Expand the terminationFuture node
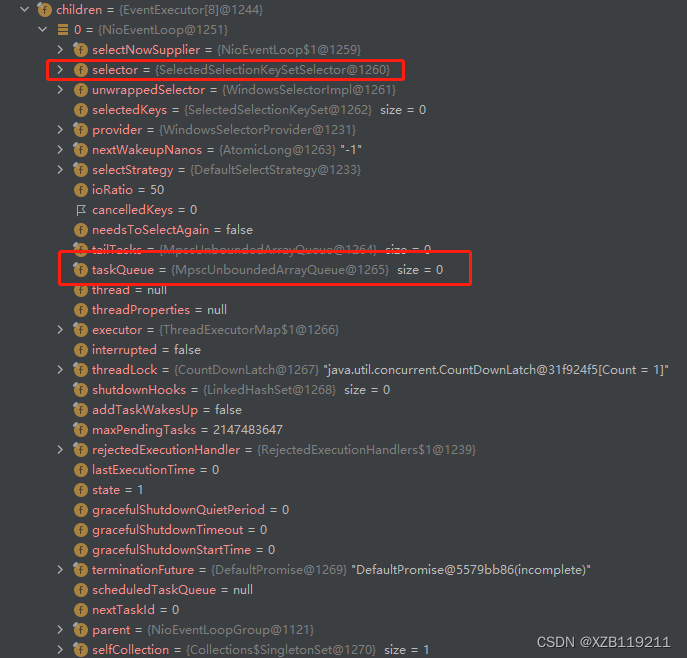The height and width of the screenshot is (658, 687). click(60, 570)
